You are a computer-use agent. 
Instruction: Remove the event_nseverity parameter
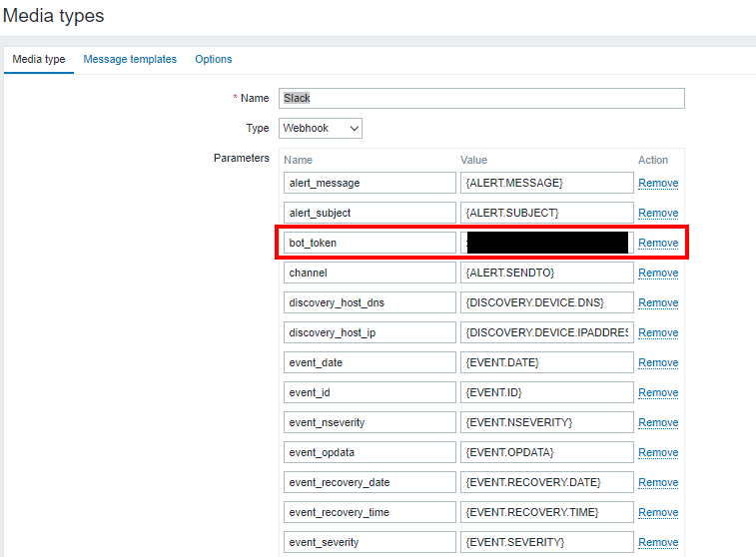click(x=658, y=422)
